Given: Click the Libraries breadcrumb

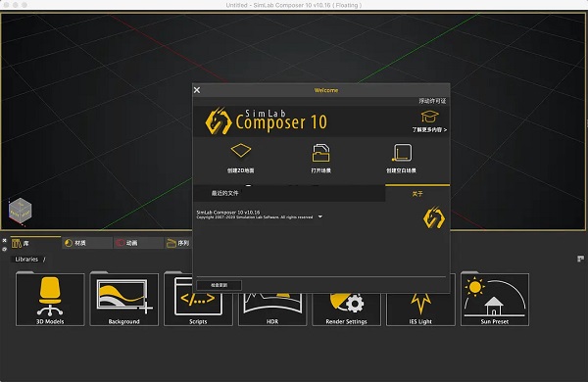Looking at the screenshot, I should coord(26,259).
